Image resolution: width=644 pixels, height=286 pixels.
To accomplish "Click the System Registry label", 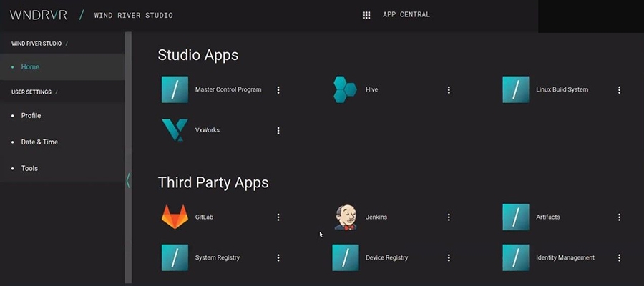I will tap(218, 257).
